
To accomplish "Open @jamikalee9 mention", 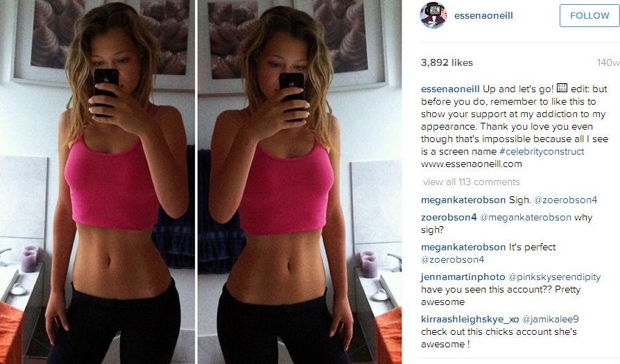I will click(x=551, y=320).
